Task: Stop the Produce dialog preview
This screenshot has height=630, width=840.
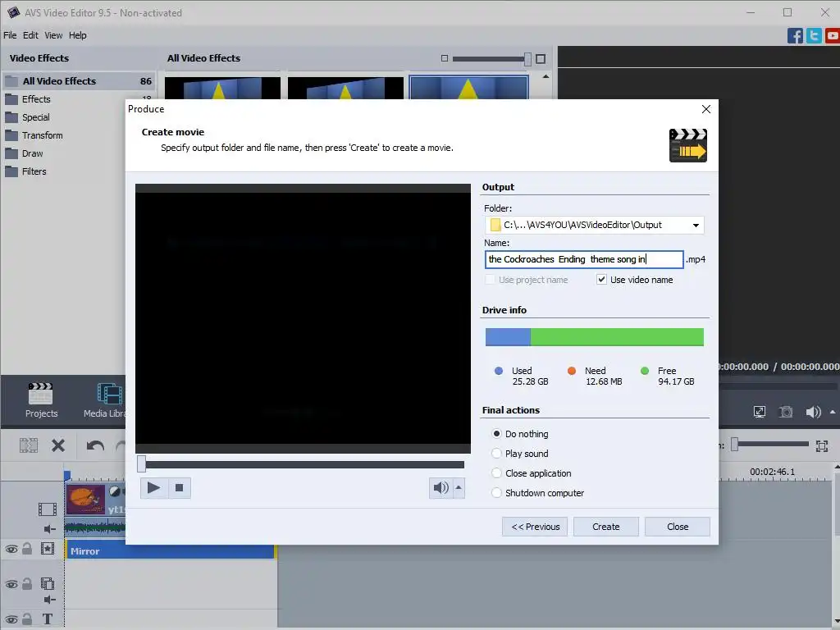Action: pyautogui.click(x=180, y=487)
